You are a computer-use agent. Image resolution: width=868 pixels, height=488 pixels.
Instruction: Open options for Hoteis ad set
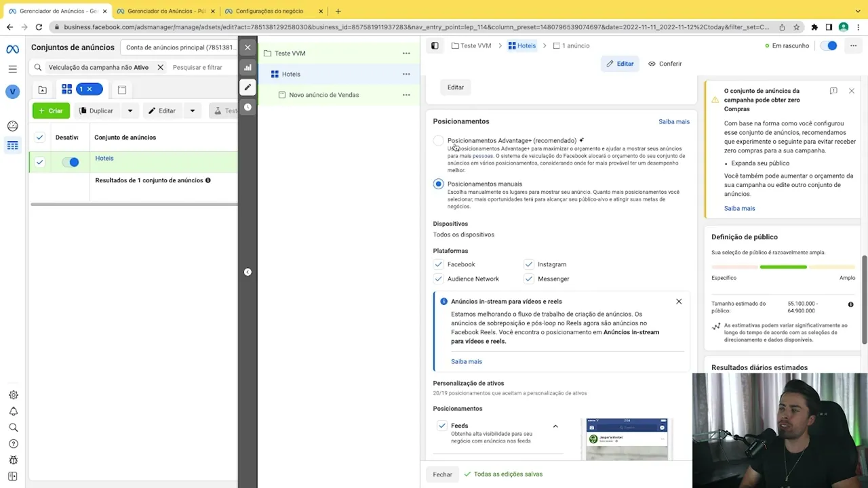point(406,74)
